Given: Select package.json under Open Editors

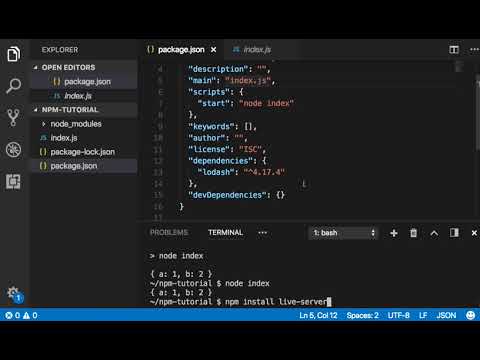Looking at the screenshot, I should pos(84,82).
